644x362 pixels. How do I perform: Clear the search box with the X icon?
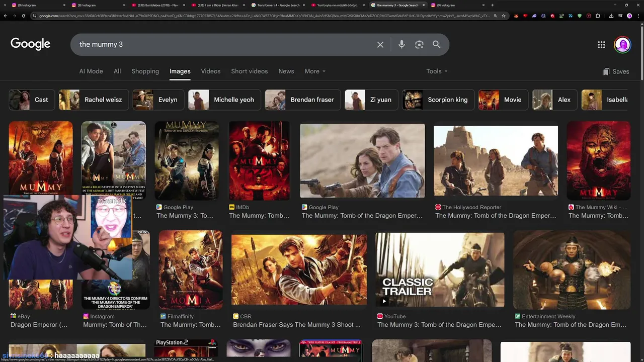tap(380, 45)
